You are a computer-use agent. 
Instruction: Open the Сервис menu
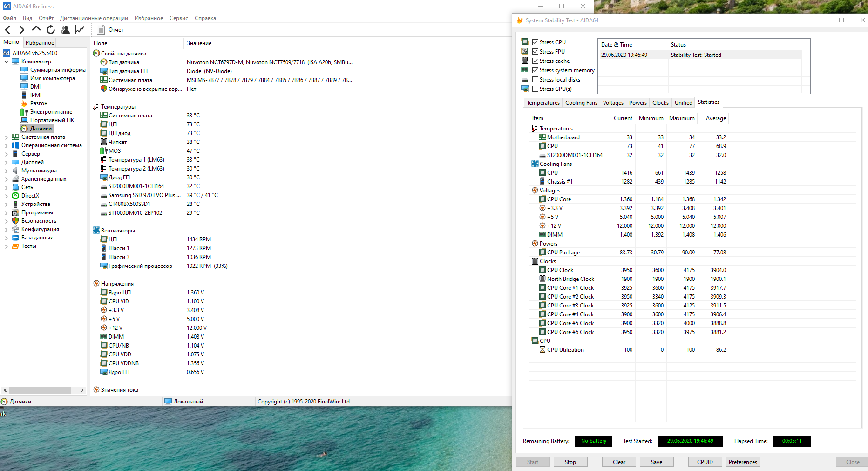[179, 18]
